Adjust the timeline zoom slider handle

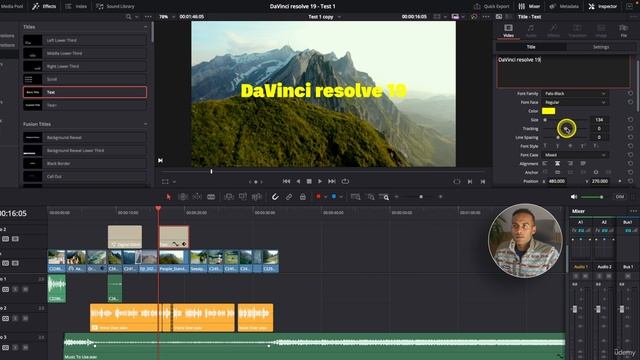(x=421, y=197)
